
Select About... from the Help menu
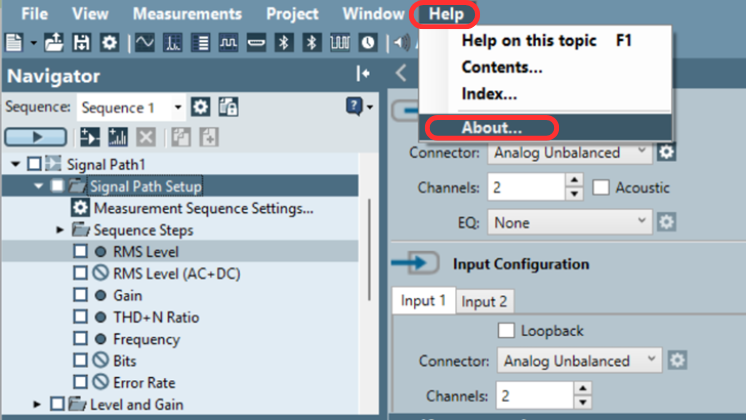[490, 128]
